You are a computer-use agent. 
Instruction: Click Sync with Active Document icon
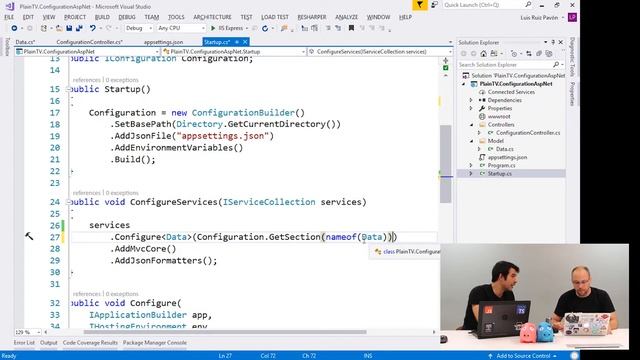pos(529,53)
